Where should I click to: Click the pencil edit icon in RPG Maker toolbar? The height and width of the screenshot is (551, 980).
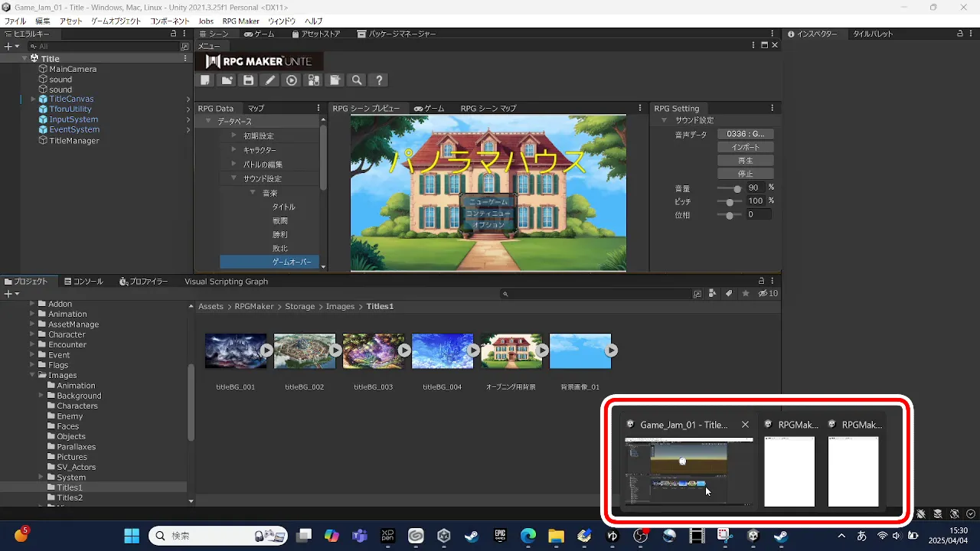270,80
